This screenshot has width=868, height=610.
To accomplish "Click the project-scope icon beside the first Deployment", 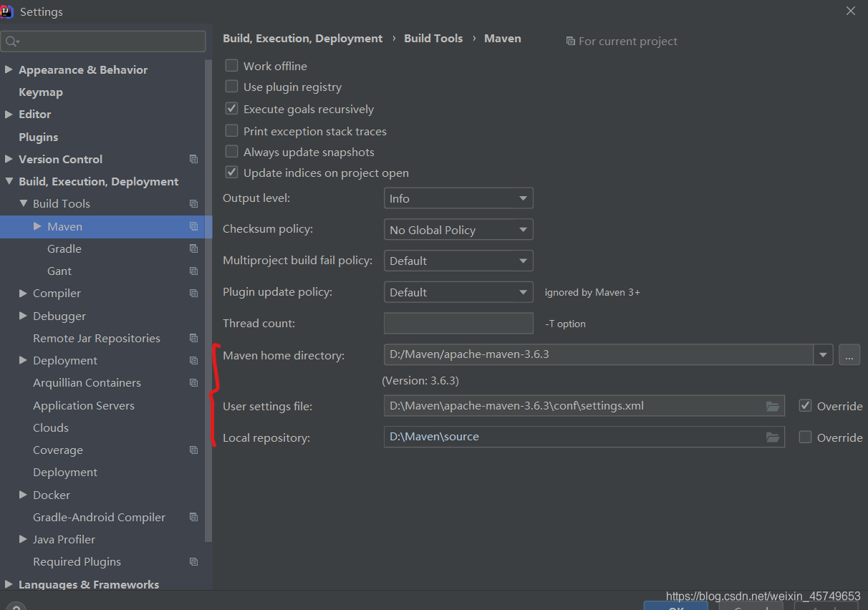I will click(193, 360).
